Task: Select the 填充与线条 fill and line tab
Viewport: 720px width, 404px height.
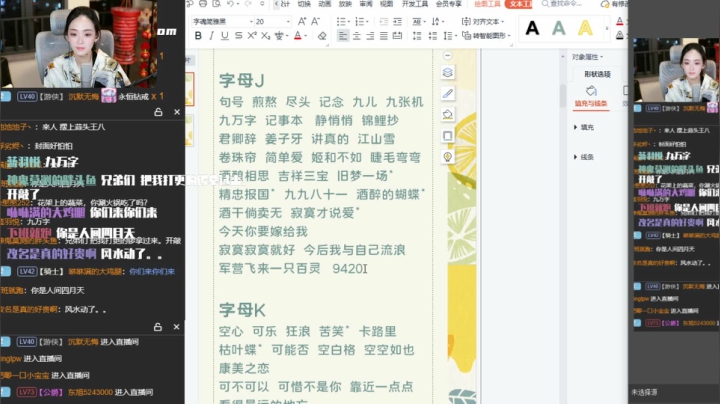Action: [591, 96]
